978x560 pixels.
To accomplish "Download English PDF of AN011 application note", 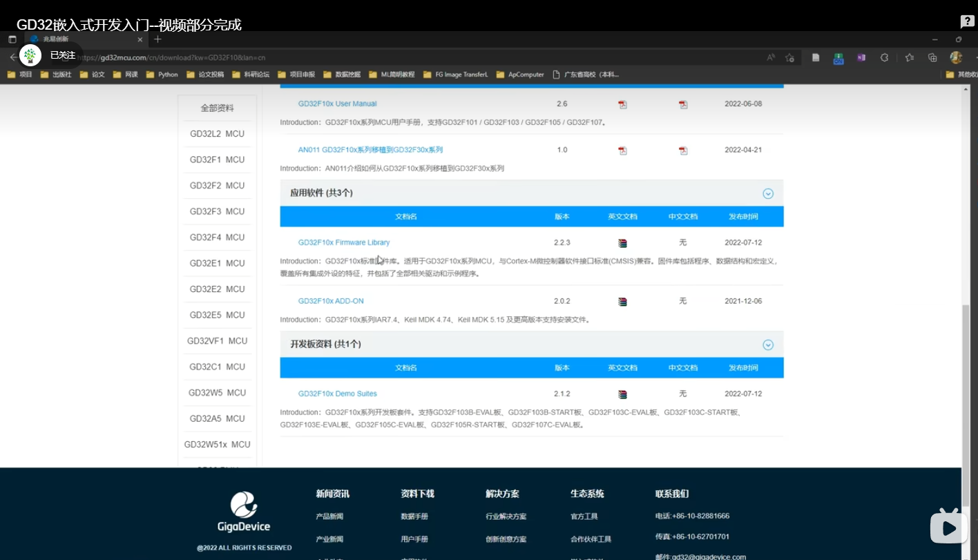I will [x=622, y=151].
